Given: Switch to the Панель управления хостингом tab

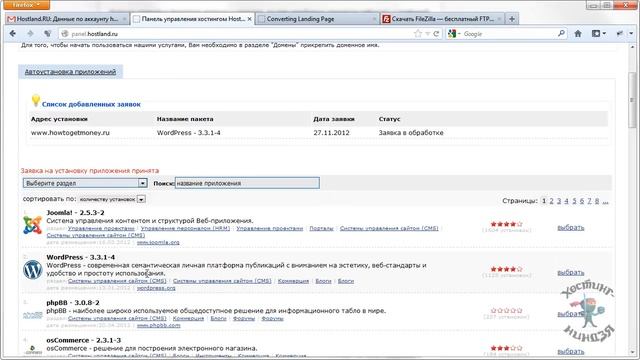Looking at the screenshot, I should pos(193,19).
